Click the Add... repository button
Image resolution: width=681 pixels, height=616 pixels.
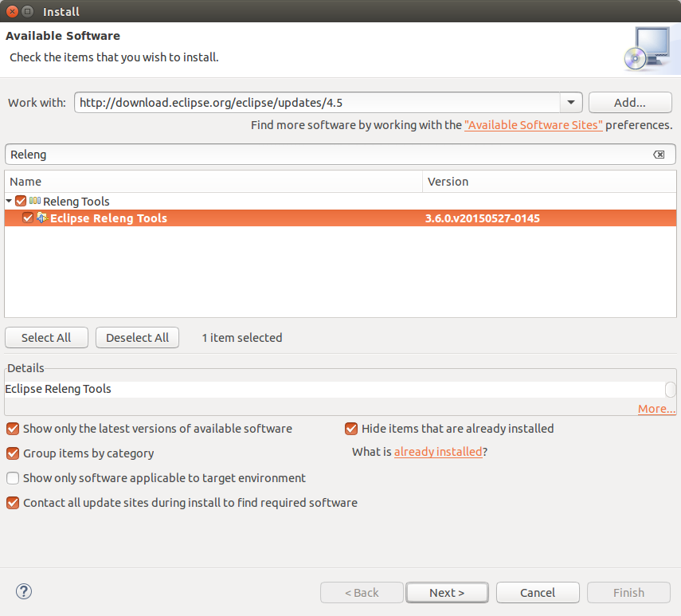630,103
